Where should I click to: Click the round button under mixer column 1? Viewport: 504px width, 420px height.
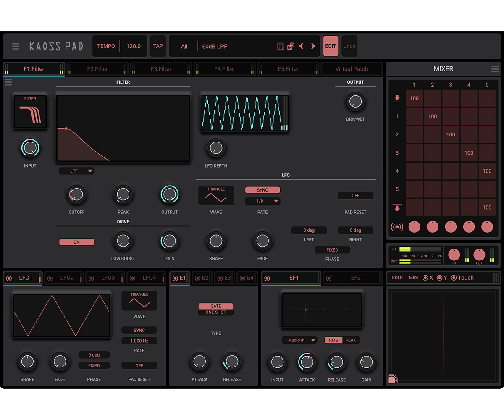415,227
